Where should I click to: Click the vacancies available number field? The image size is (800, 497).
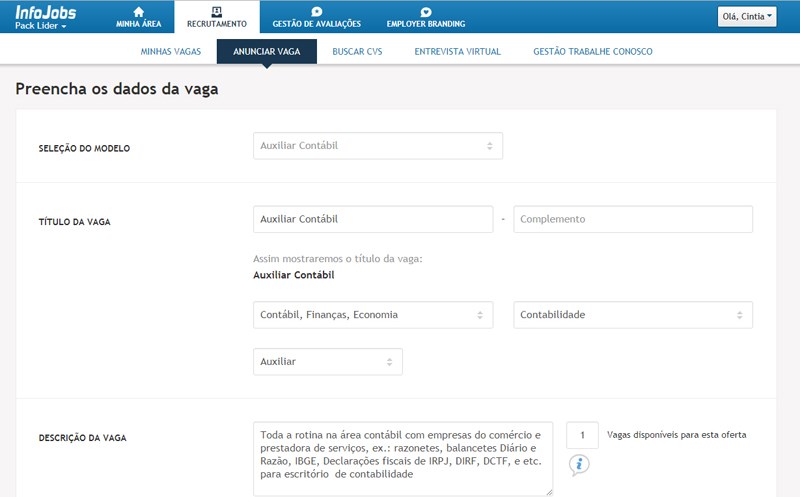pyautogui.click(x=583, y=435)
